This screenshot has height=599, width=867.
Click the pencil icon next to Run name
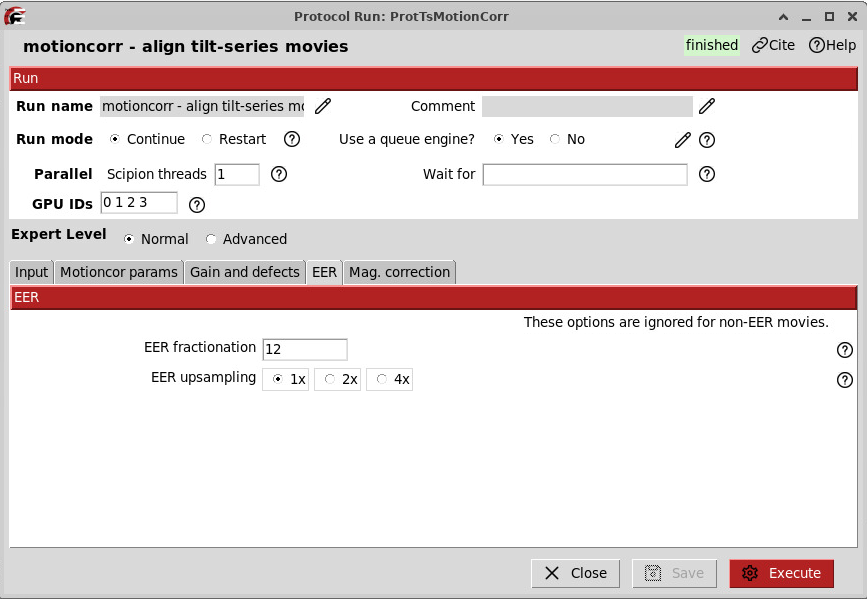pos(322,106)
